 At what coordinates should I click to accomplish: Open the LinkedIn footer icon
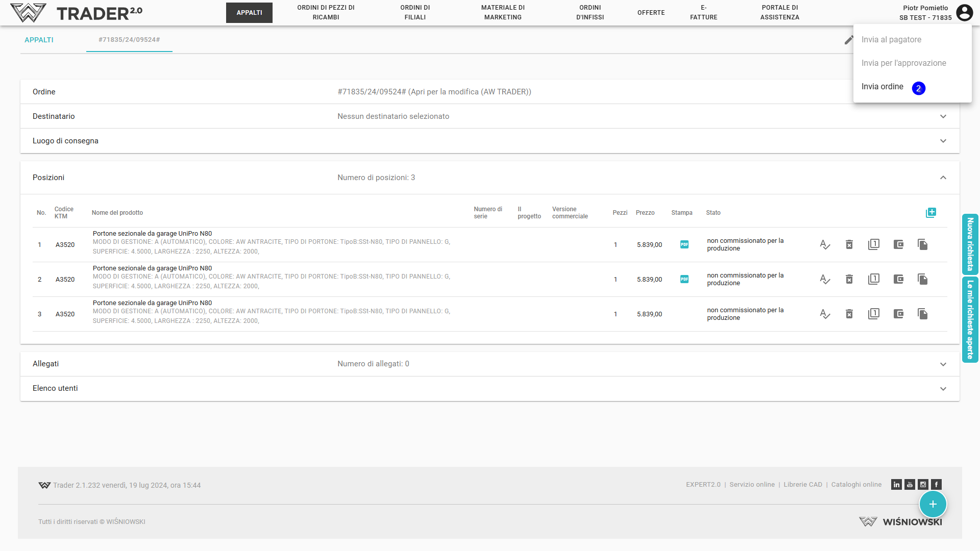click(x=896, y=485)
